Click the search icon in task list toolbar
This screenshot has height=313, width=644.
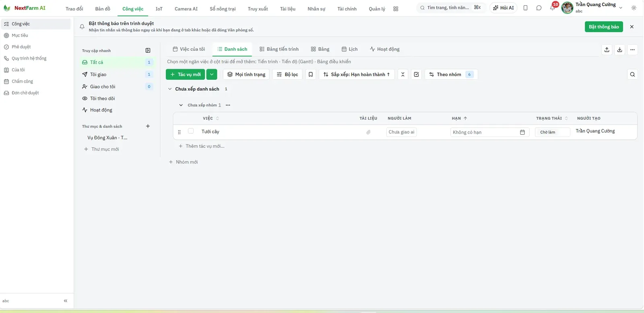coord(632,74)
